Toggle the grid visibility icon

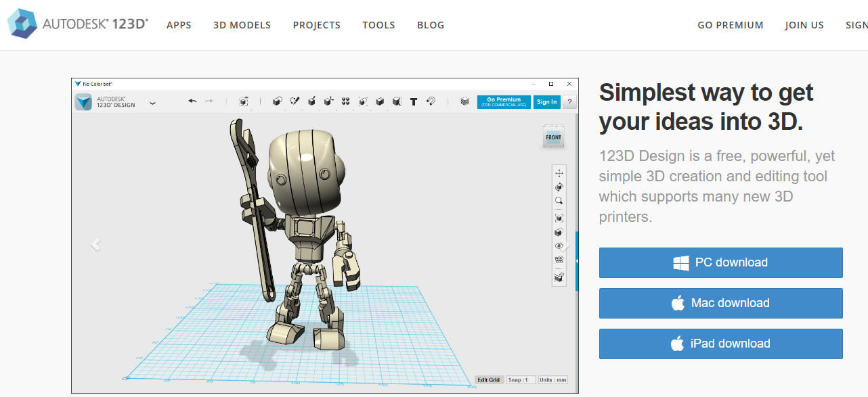pos(559,260)
